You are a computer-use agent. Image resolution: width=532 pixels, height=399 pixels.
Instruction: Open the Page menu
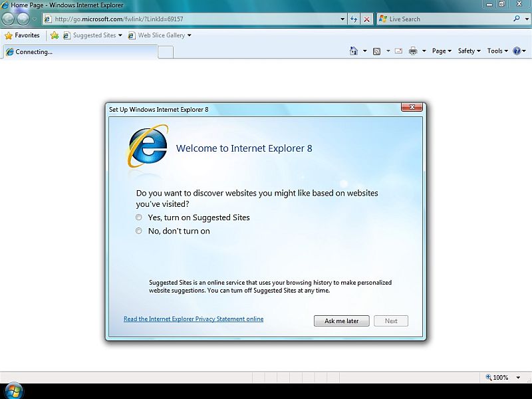pyautogui.click(x=442, y=51)
